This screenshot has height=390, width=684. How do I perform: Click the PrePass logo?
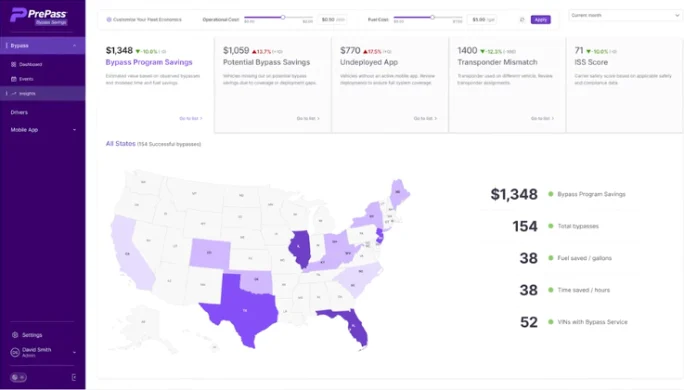click(x=39, y=16)
